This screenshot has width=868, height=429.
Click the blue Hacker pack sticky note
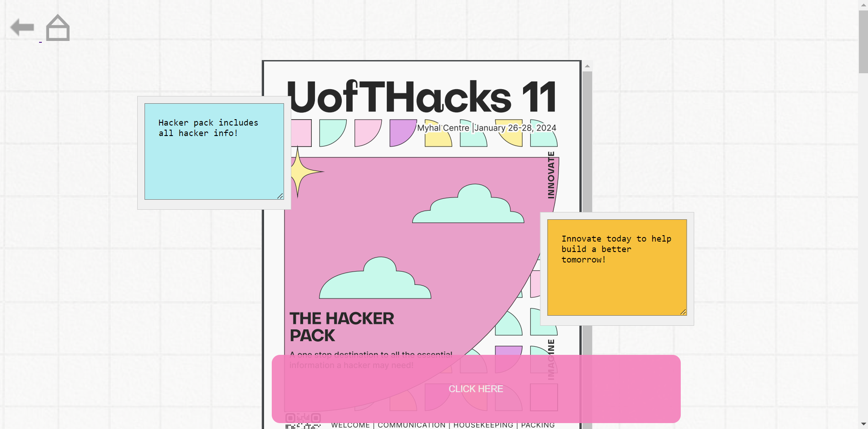click(x=214, y=151)
